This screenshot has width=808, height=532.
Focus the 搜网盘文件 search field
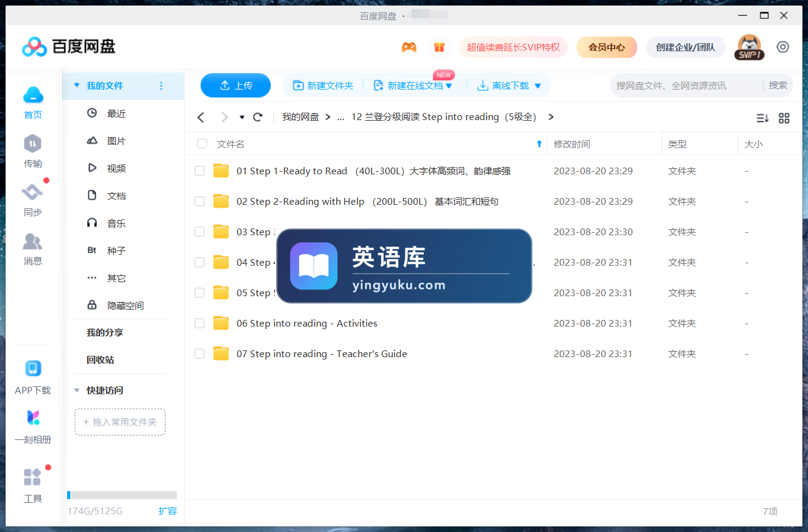[x=686, y=86]
